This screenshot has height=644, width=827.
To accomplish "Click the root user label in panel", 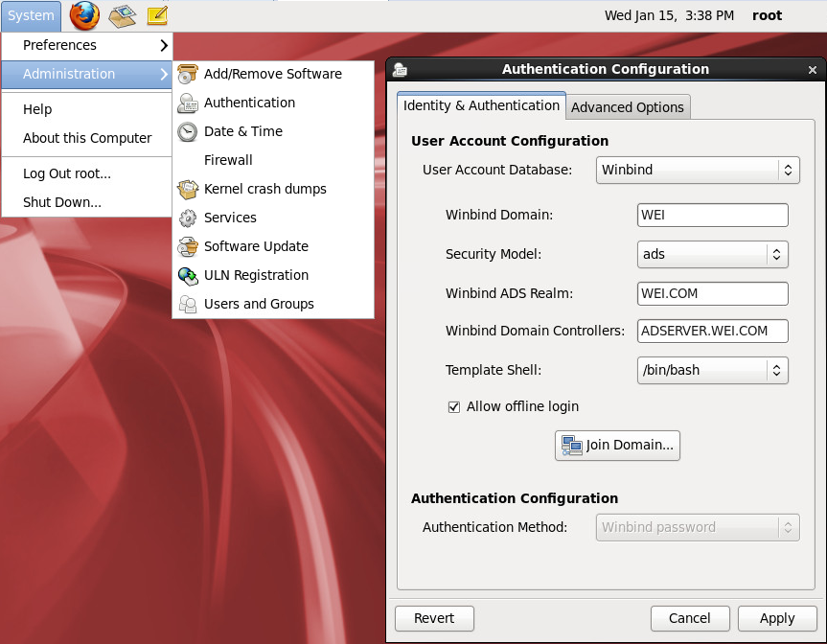I will coord(767,16).
